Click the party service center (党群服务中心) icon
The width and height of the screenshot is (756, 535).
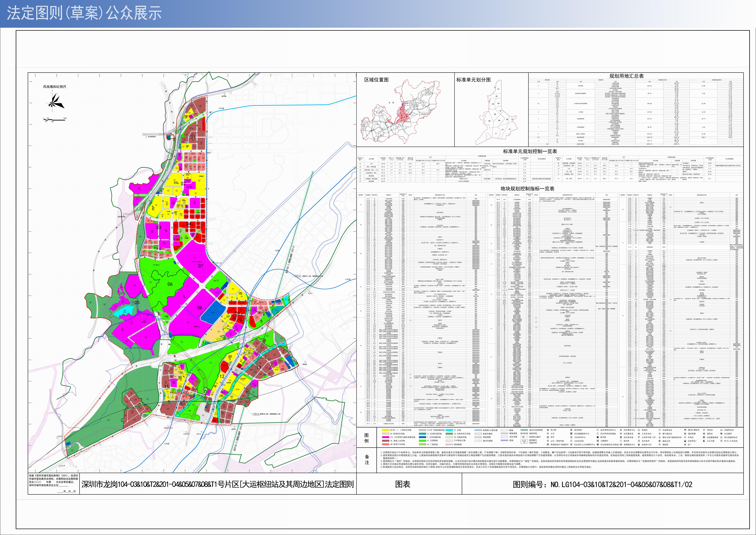[x=621, y=444]
